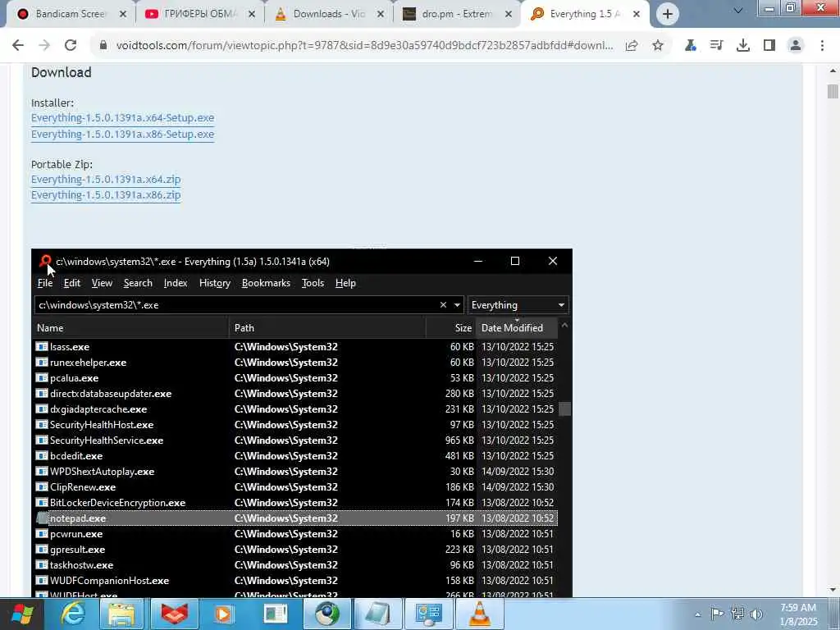This screenshot has width=840, height=630.
Task: Open the browser downloads icon
Action: tap(743, 46)
